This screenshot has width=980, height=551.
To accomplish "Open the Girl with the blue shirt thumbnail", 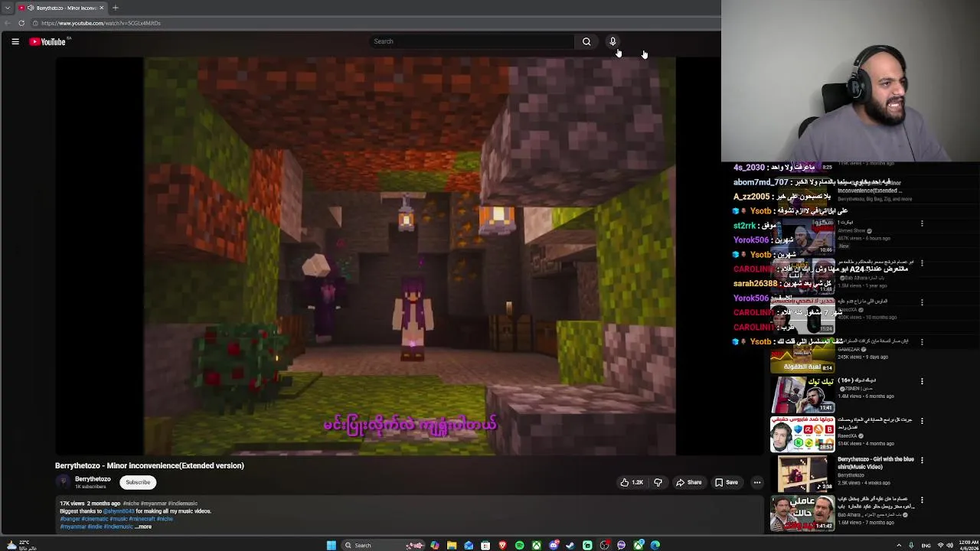I will (x=802, y=474).
